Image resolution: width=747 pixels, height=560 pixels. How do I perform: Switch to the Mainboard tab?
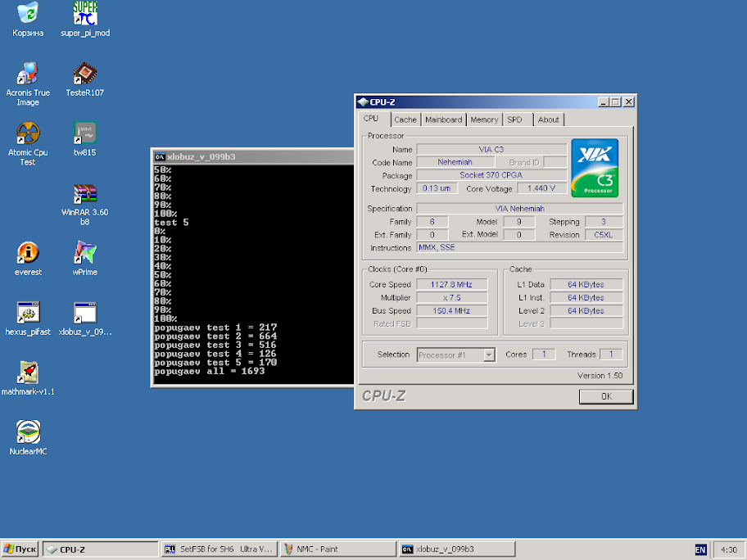[443, 120]
